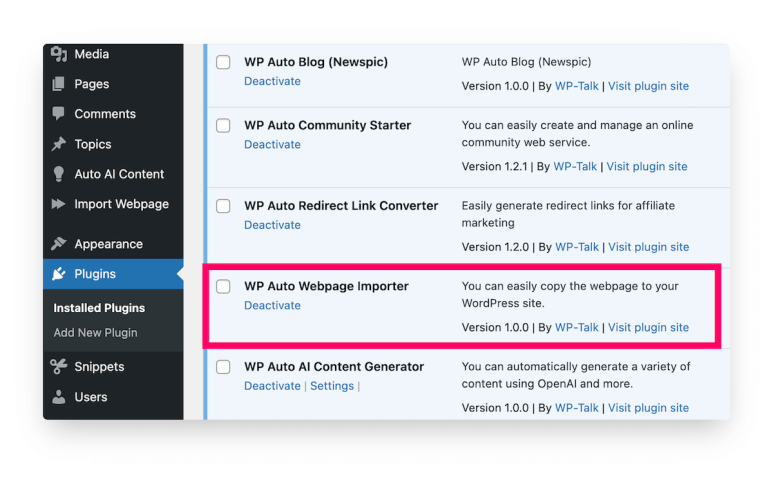Click description "Easily generate redirect links for affiliate marketing"
Screen dimensions: 773x477
(x=568, y=214)
